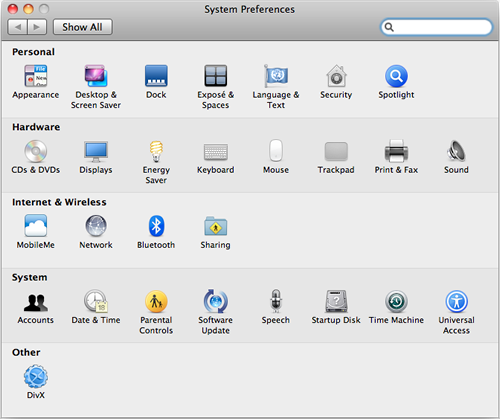Open the Universal Access icon

coord(456,301)
